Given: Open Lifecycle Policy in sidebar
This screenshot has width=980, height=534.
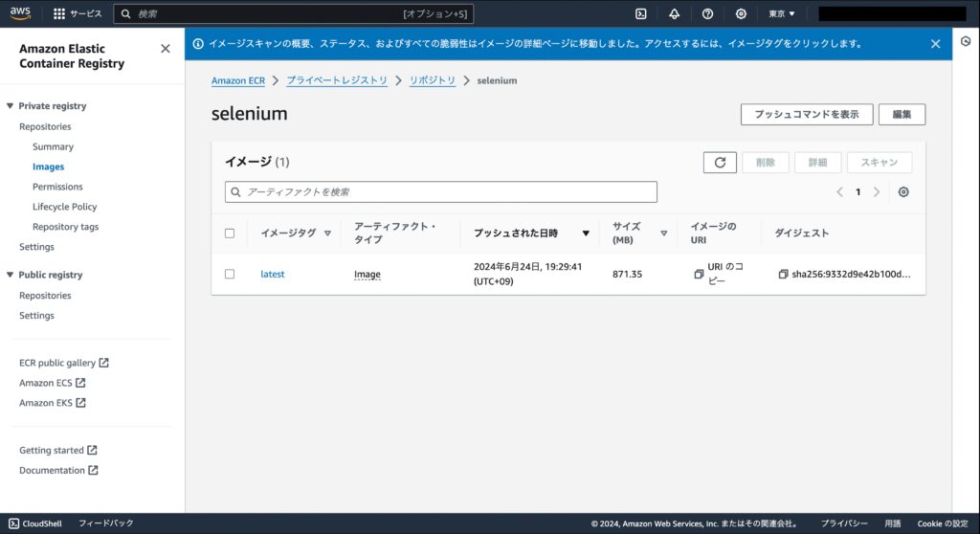Looking at the screenshot, I should coord(64,207).
